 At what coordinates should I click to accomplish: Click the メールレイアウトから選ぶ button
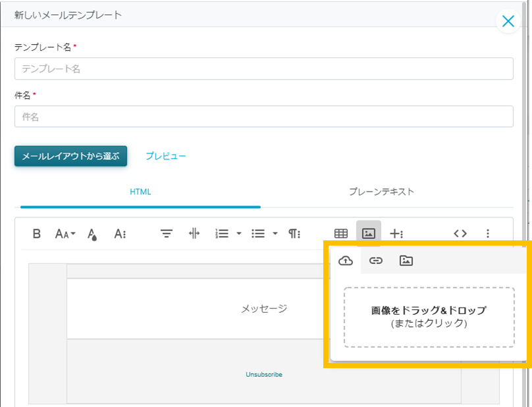pyautogui.click(x=70, y=156)
